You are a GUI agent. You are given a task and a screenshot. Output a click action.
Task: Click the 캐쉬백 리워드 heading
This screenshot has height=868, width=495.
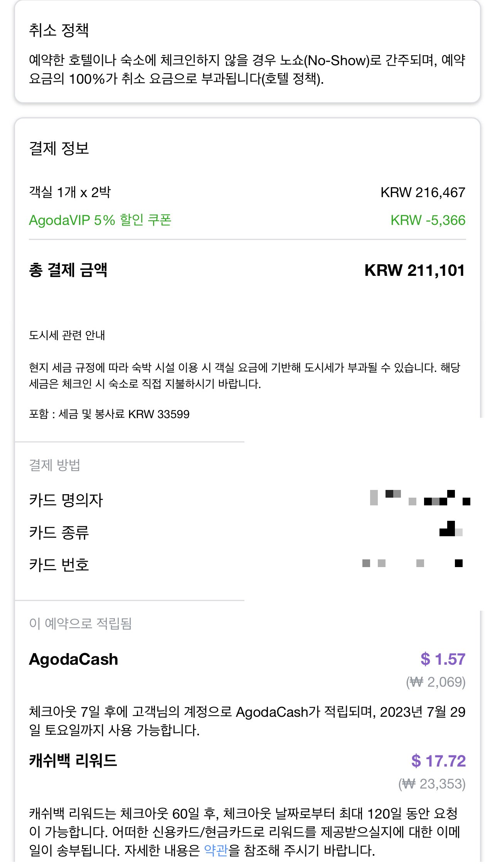pos(73,761)
